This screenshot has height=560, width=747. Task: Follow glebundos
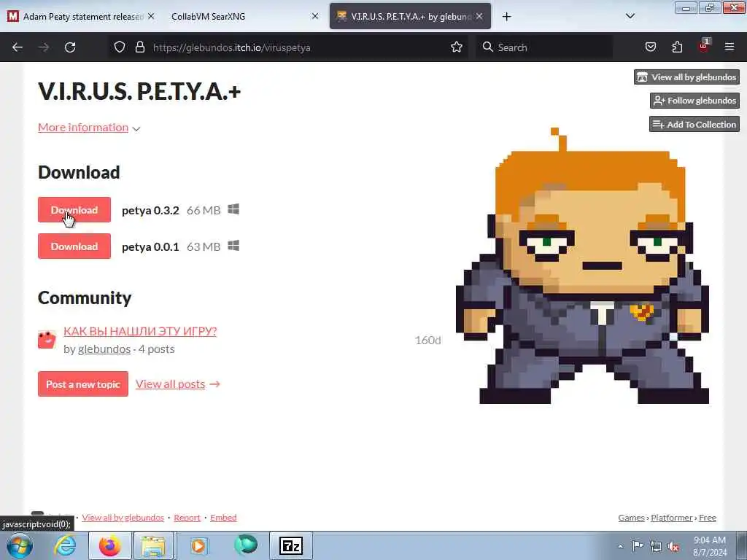click(694, 101)
